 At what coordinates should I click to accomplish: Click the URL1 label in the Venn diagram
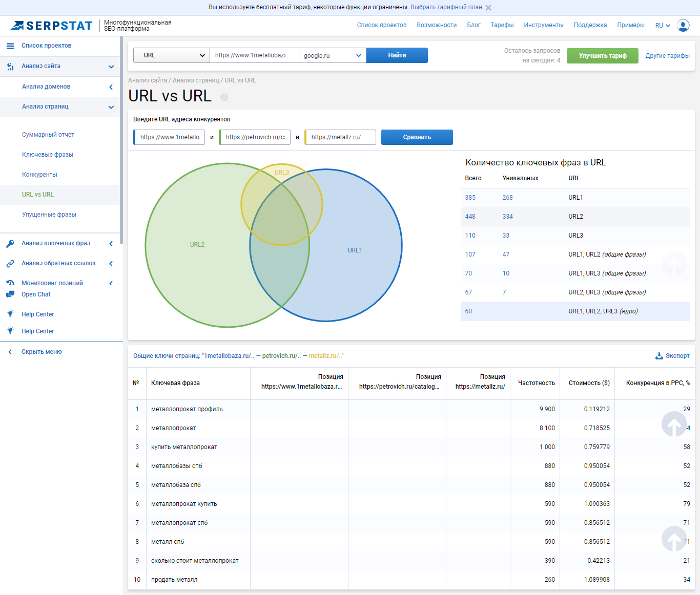click(355, 250)
